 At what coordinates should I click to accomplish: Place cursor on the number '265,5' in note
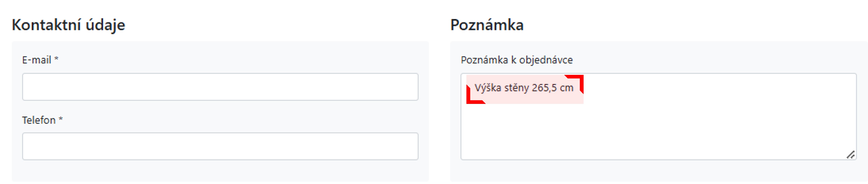click(x=544, y=88)
